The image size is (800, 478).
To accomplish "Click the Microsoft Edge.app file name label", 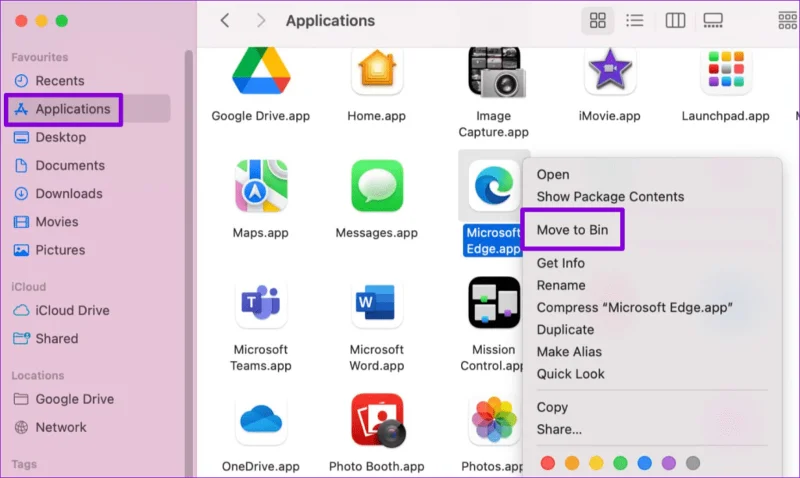I will click(493, 240).
